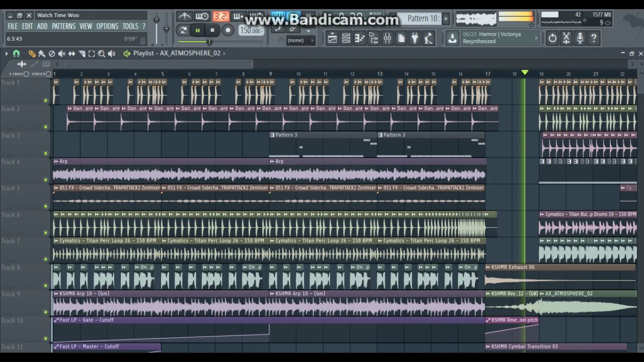Mute Track 1 via its green LED
This screenshot has height=362, width=644.
46,101
